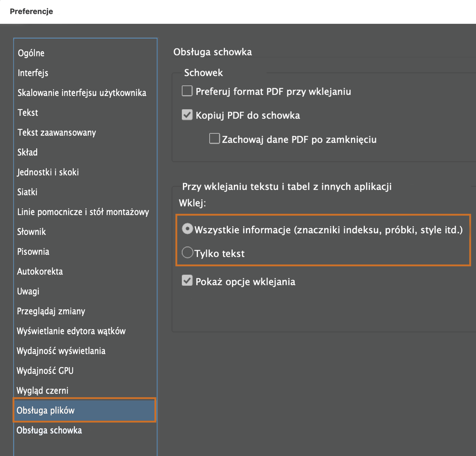Screen dimensions: 476x456
Task: Show Jednostki i skoki preferences
Action: [x=48, y=172]
